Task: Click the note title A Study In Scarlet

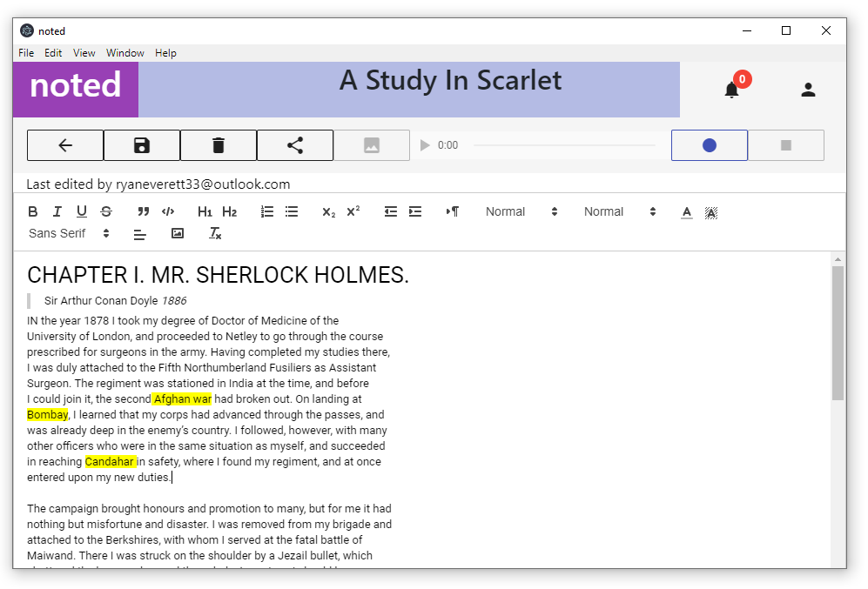Action: tap(451, 80)
